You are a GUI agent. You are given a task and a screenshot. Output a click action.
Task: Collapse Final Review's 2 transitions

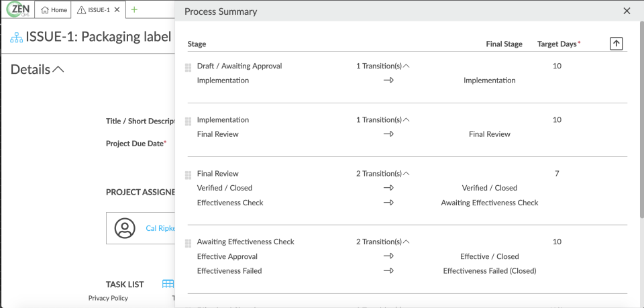(406, 174)
